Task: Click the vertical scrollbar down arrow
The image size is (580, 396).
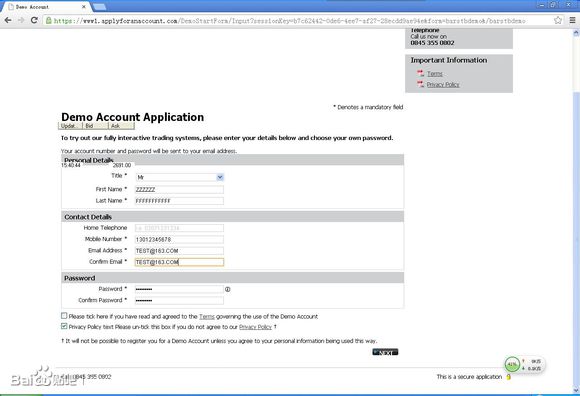Action: [x=576, y=390]
